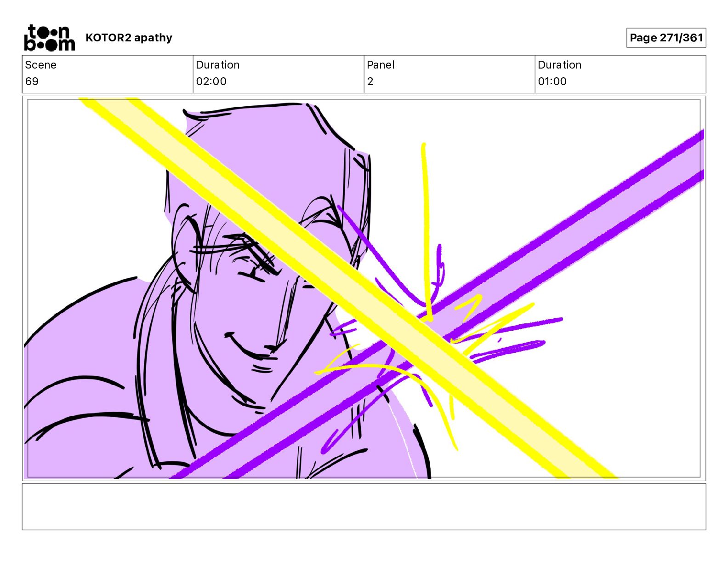Select the scene number '69'
Viewport: 728px width, 563px height.
32,81
